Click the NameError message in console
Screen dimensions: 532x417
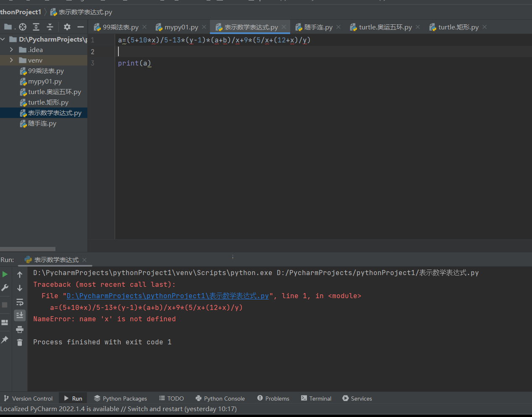(x=105, y=319)
